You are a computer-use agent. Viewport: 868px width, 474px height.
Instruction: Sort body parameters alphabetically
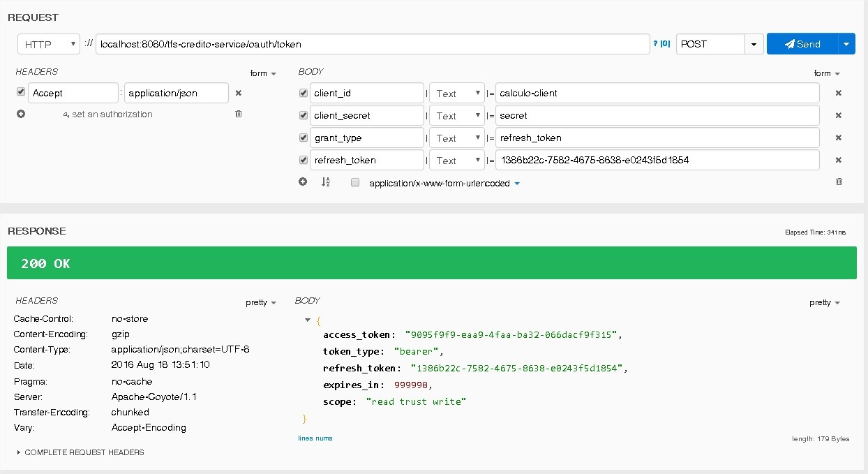tap(325, 182)
